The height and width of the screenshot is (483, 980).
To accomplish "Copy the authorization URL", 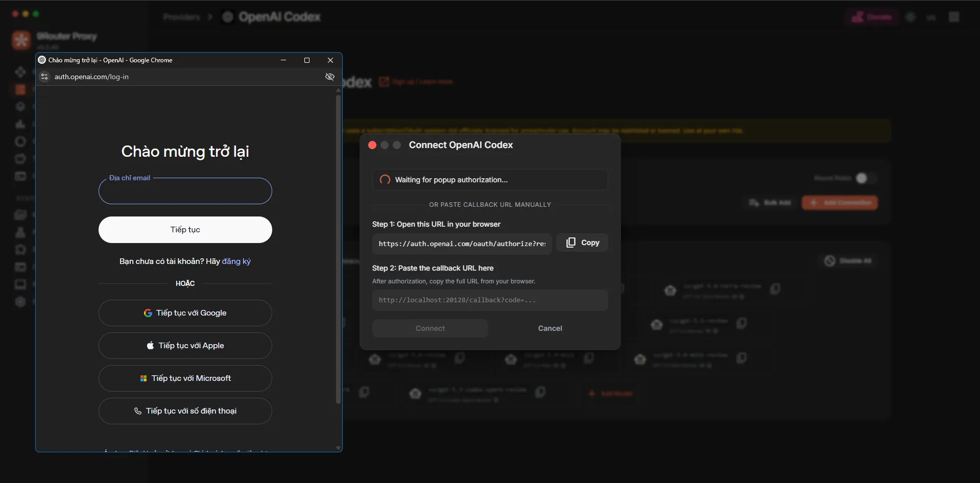I will click(x=582, y=243).
